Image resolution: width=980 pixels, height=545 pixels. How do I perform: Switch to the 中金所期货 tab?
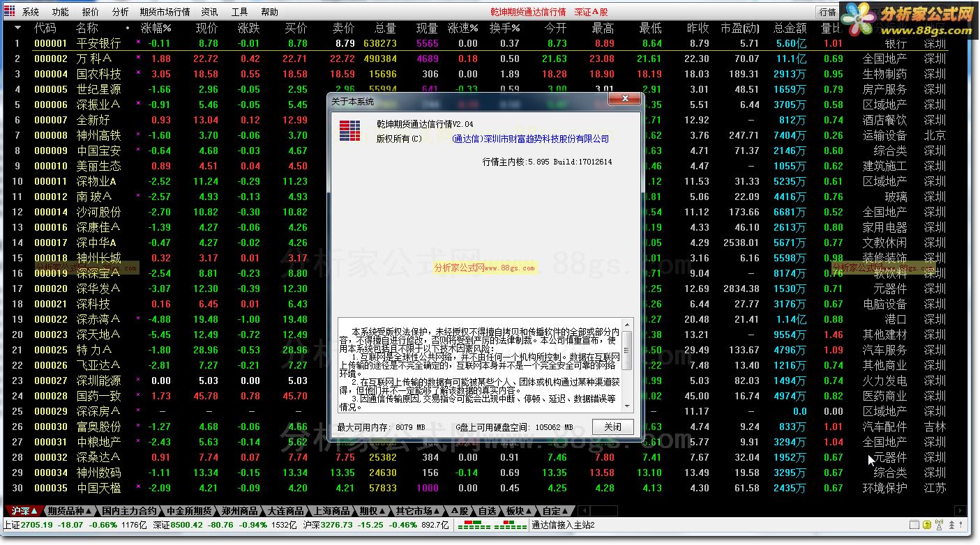click(188, 511)
